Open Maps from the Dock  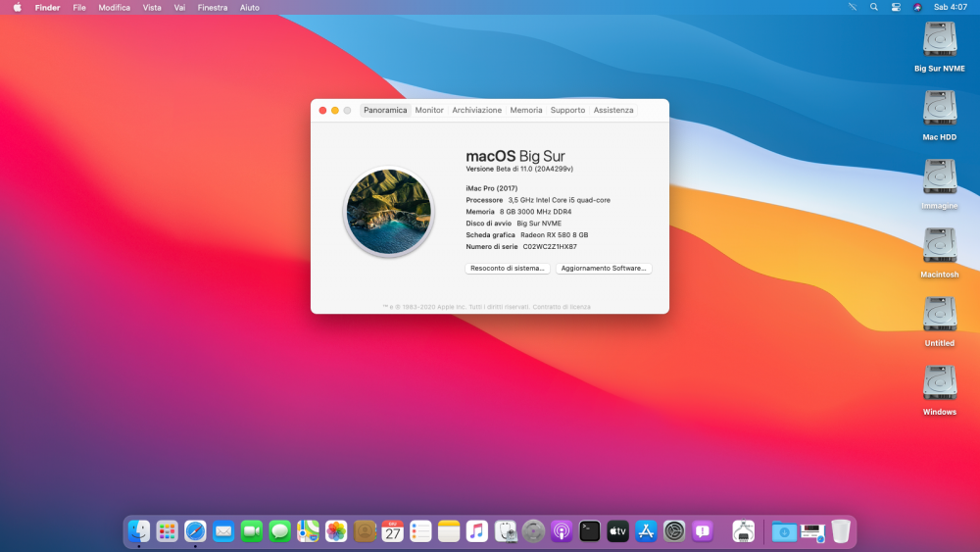308,531
